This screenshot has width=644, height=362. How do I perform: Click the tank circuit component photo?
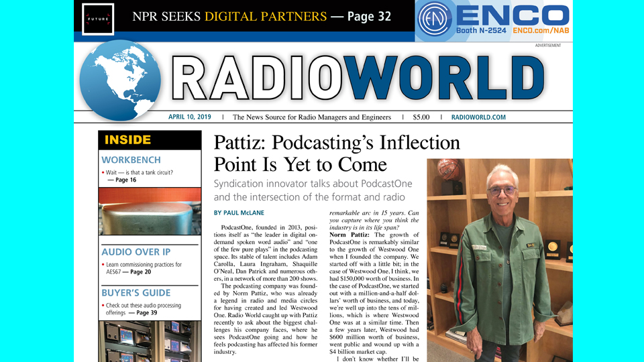point(150,211)
